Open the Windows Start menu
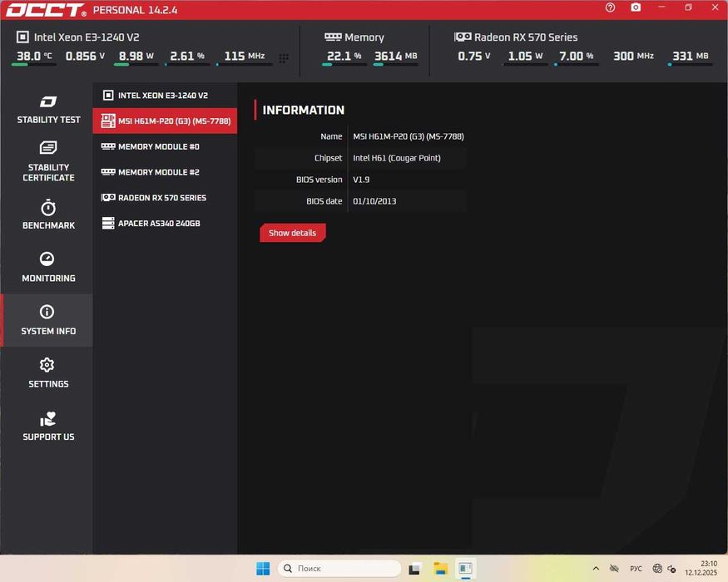 click(263, 569)
